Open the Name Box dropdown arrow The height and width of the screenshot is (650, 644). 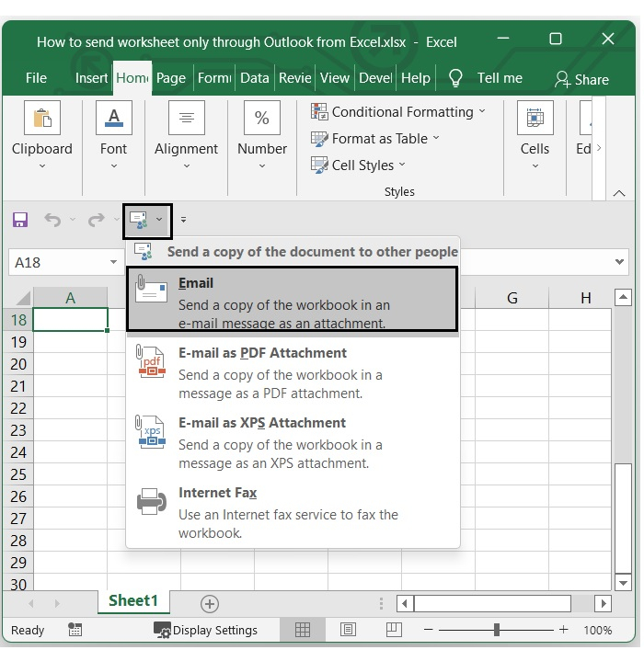[113, 262]
